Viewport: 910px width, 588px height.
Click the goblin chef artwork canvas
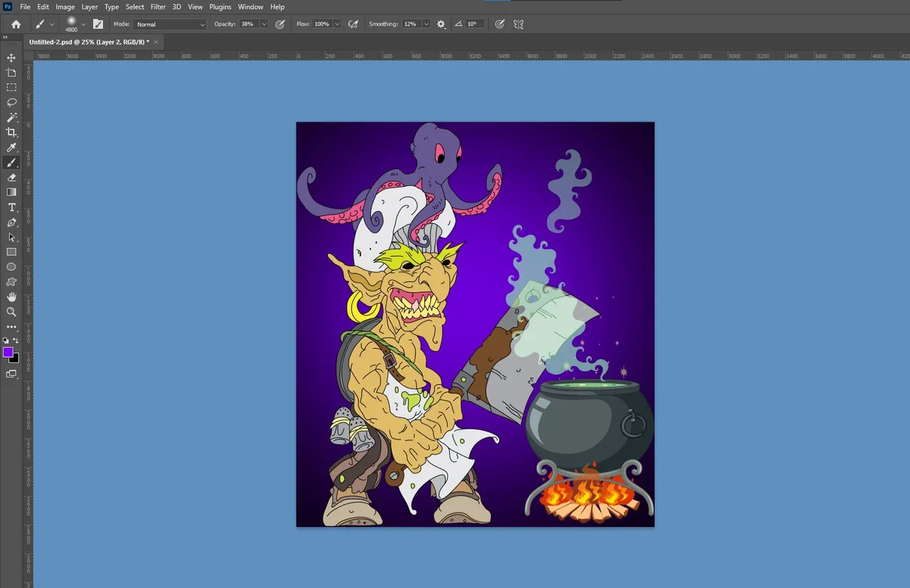(x=475, y=324)
